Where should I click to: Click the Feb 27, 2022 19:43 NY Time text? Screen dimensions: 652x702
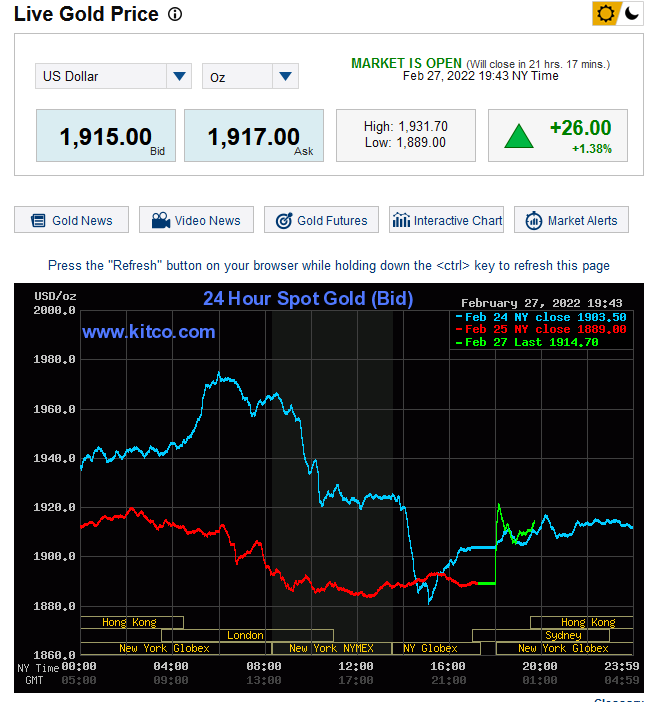click(480, 76)
